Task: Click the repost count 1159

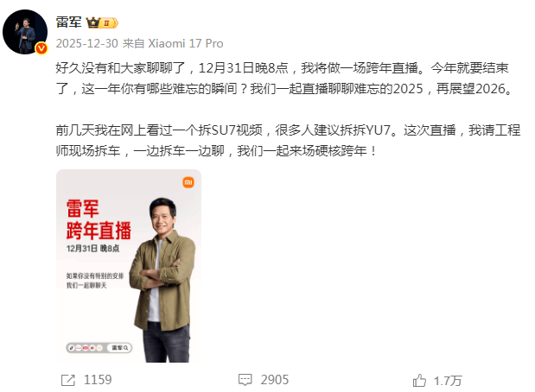Action: click(98, 380)
